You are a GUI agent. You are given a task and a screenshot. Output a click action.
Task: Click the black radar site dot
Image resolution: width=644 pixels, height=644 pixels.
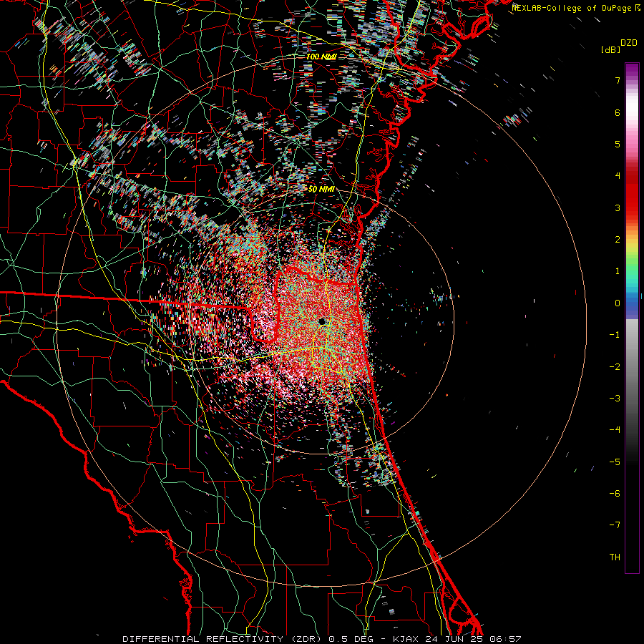[322, 321]
